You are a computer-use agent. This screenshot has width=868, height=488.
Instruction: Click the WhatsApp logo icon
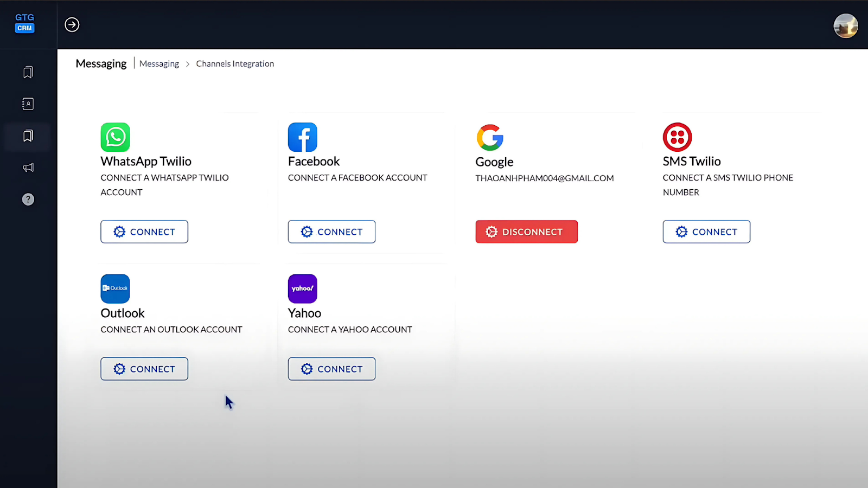(115, 137)
